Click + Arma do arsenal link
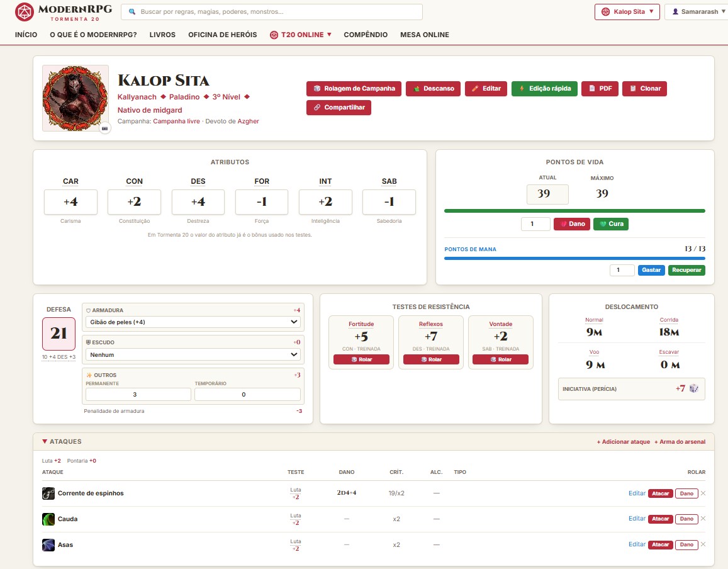 [x=680, y=442]
